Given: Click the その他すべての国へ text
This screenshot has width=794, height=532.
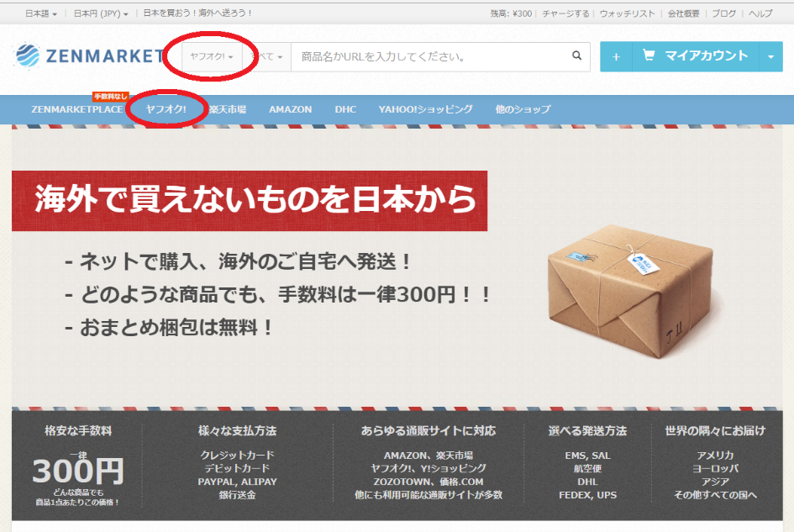Looking at the screenshot, I should point(715,495).
